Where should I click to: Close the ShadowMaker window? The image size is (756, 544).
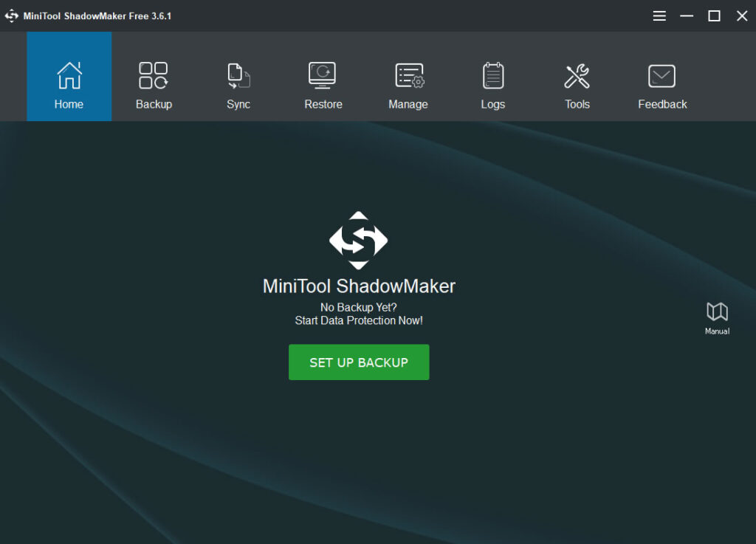pyautogui.click(x=742, y=16)
